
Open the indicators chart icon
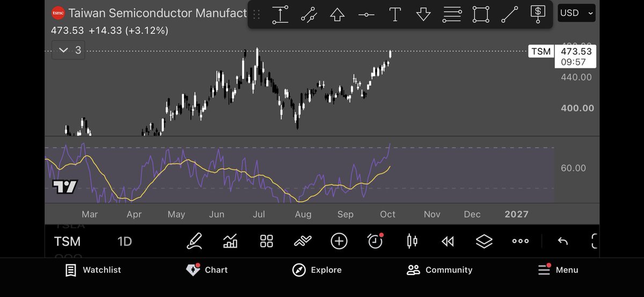[230, 242]
